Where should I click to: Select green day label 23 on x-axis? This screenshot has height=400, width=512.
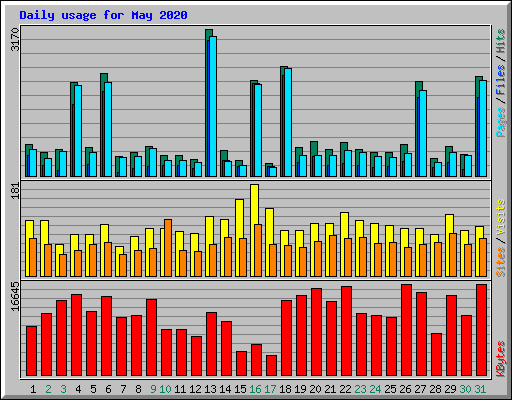point(360,389)
